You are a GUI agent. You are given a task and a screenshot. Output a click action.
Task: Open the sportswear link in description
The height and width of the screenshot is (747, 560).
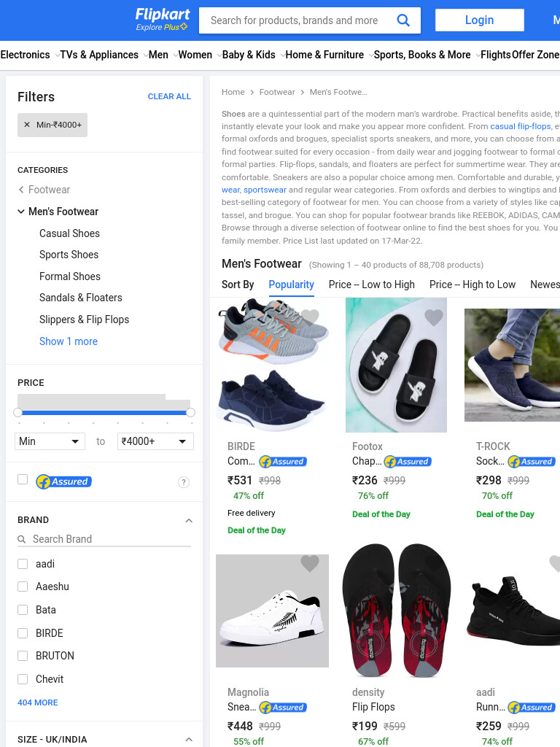[x=265, y=190]
